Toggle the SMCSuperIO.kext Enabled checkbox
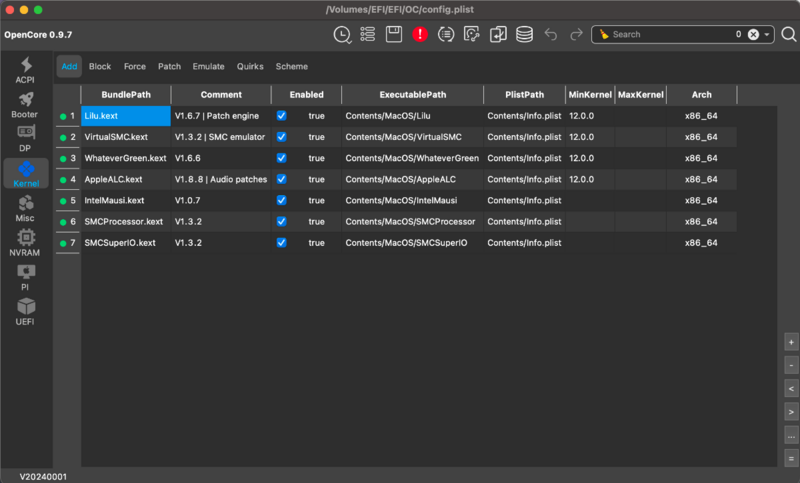 [x=282, y=242]
